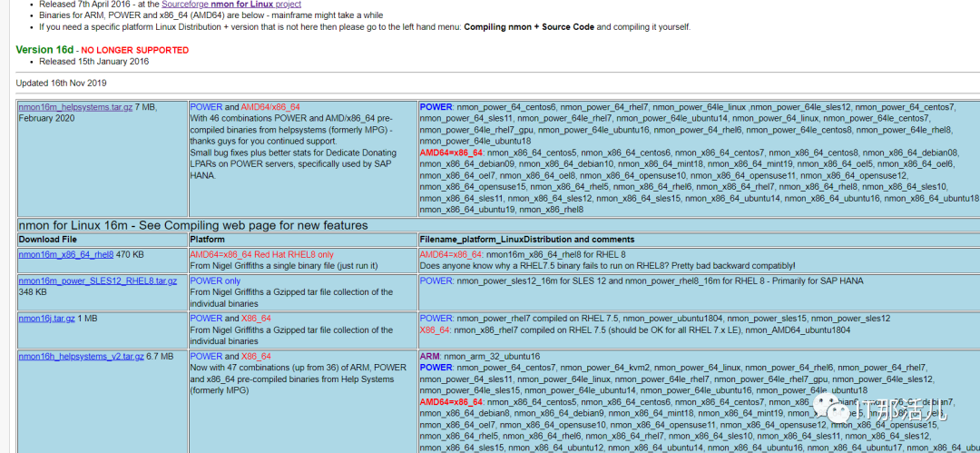The width and height of the screenshot is (980, 453).
Task: Download nmon16m_power_SLES12_RHEL8.tar.gz archive
Action: (97, 281)
